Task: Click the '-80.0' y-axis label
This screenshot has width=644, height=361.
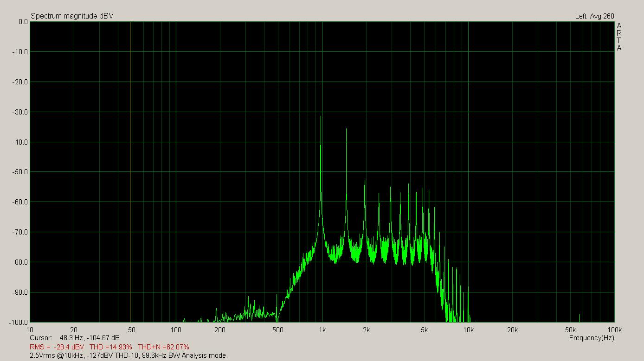Action: [x=20, y=262]
